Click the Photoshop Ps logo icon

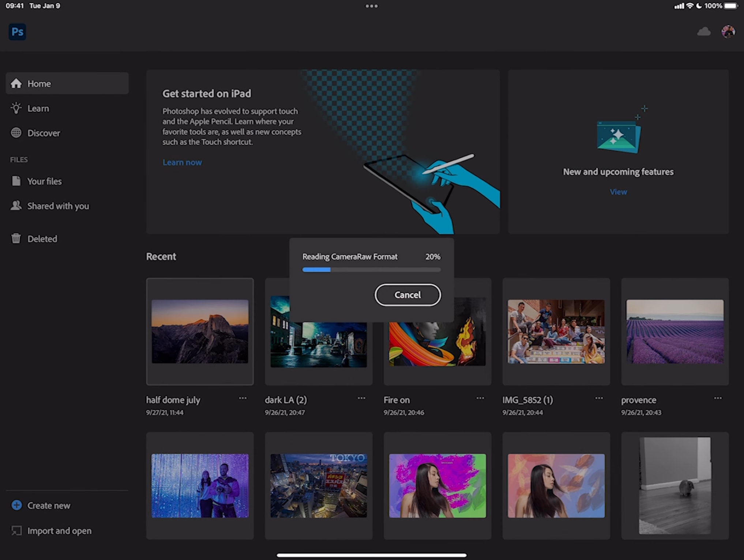coord(17,32)
